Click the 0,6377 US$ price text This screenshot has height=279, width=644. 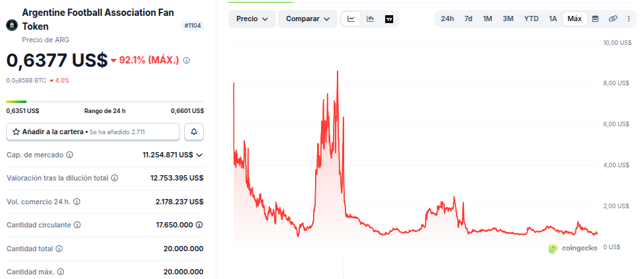57,60
